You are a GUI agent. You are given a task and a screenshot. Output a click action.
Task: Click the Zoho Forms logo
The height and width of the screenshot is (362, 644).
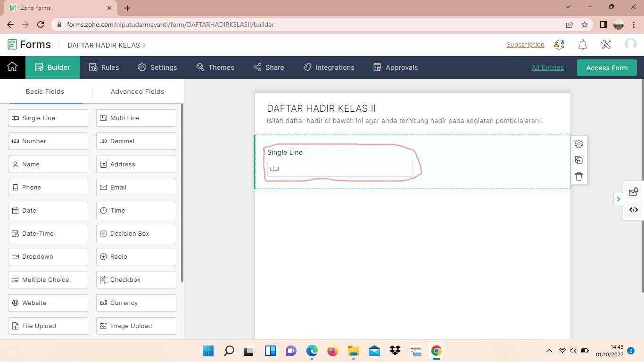tap(29, 45)
